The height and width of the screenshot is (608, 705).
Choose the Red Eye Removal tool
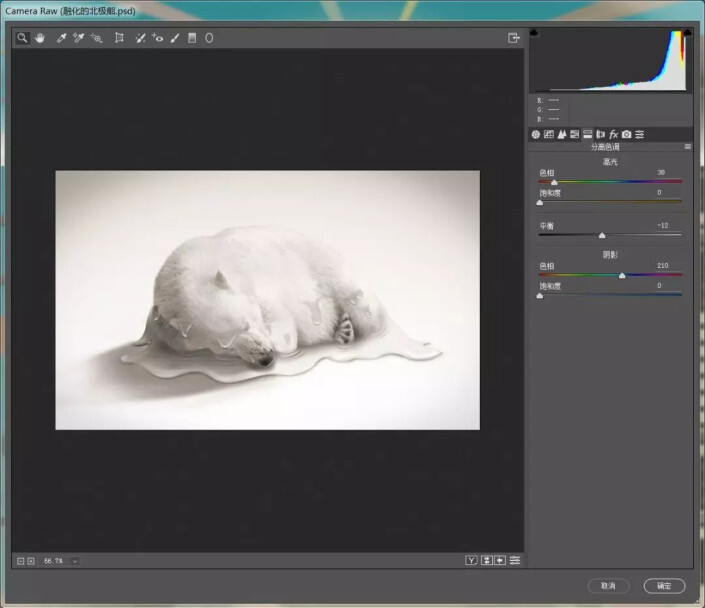(157, 38)
